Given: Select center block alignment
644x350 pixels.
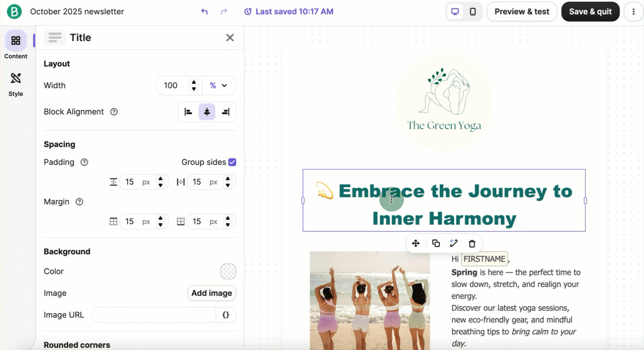Looking at the screenshot, I should click(x=207, y=112).
